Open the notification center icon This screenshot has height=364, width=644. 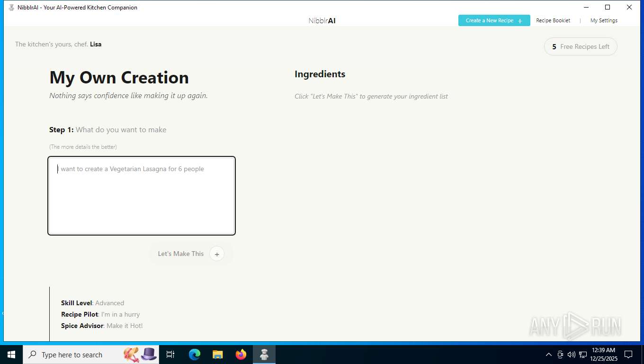pyautogui.click(x=628, y=355)
